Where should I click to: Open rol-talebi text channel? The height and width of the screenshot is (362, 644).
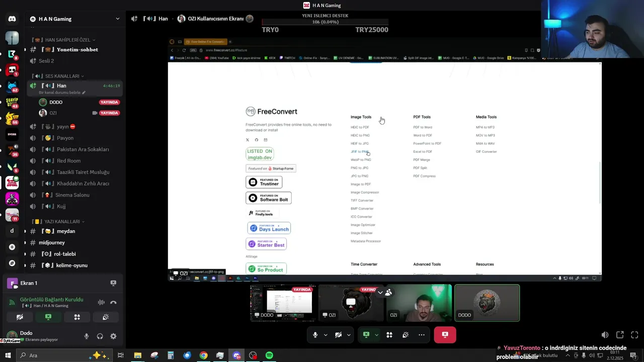pyautogui.click(x=75, y=254)
